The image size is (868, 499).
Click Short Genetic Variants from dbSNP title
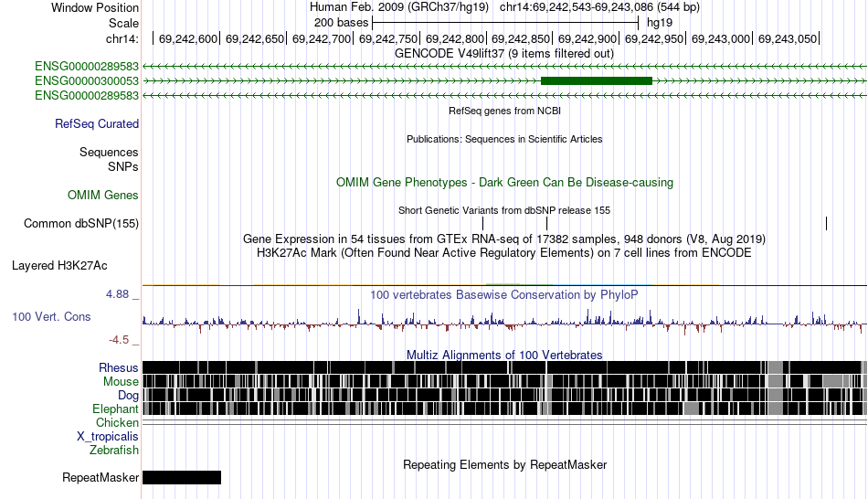[x=504, y=210]
